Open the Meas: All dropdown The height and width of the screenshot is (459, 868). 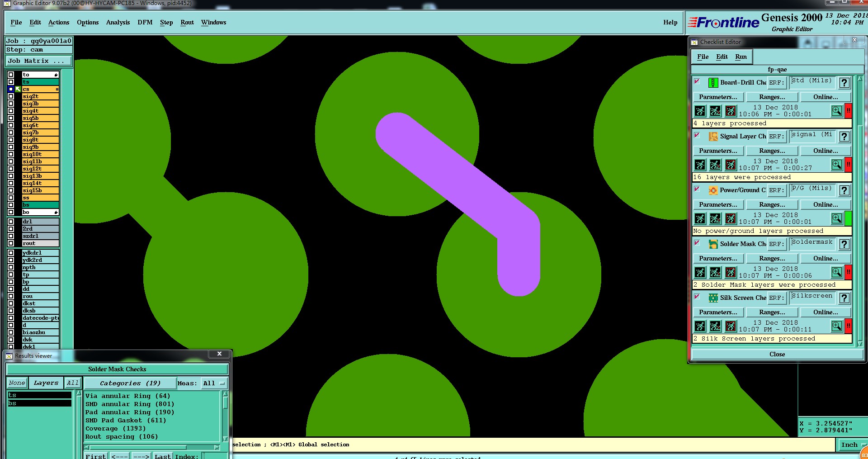click(x=214, y=383)
